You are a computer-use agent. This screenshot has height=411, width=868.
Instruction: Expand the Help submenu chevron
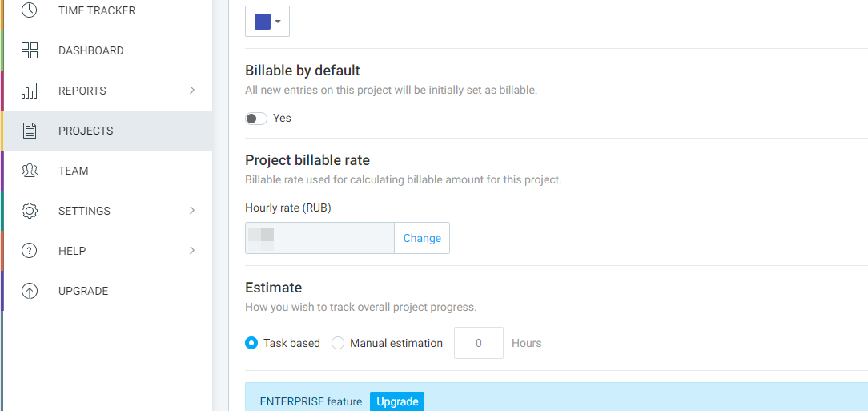click(x=192, y=251)
